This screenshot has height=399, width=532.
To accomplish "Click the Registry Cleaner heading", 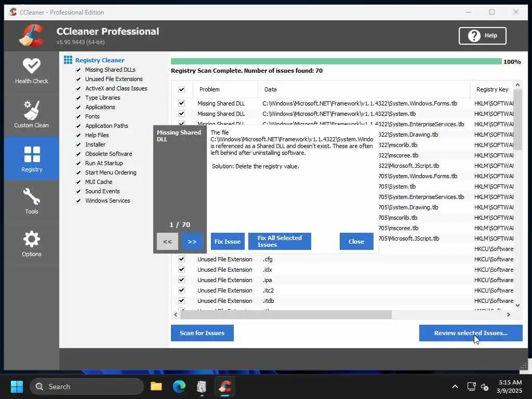I will pyautogui.click(x=100, y=60).
